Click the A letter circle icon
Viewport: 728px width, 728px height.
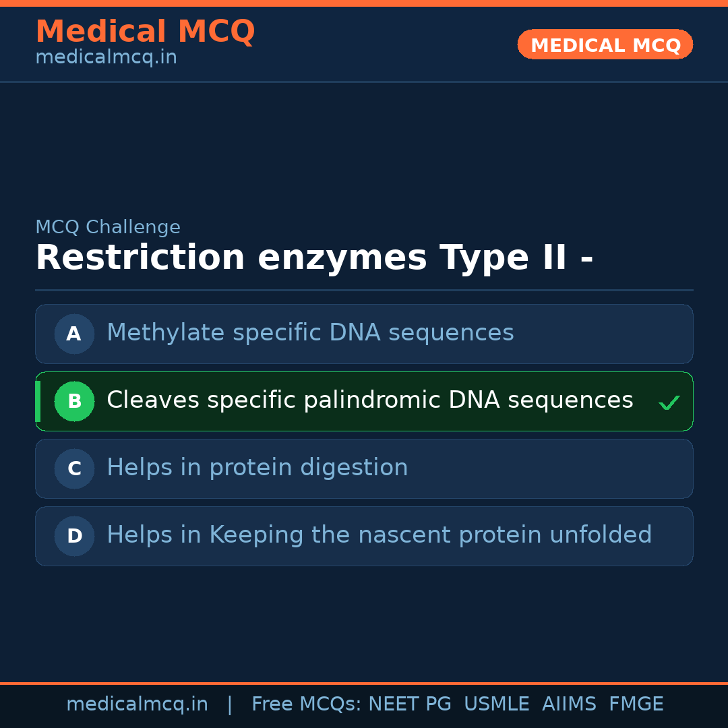pos(74,334)
